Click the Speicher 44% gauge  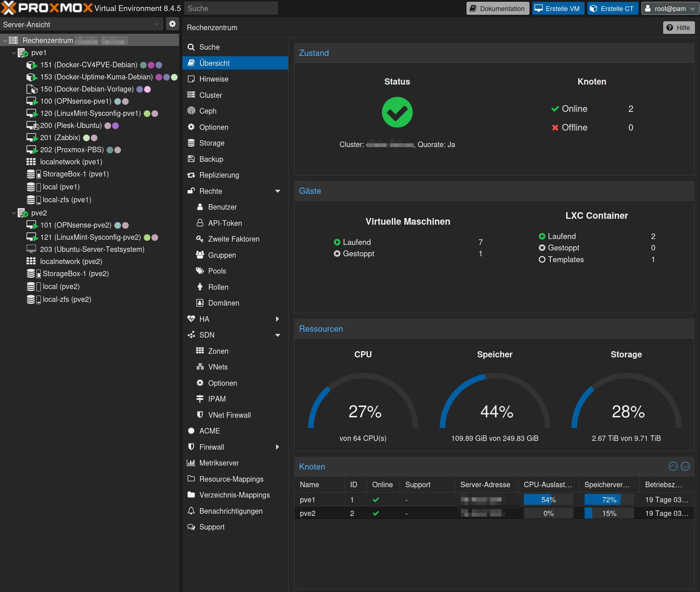495,401
